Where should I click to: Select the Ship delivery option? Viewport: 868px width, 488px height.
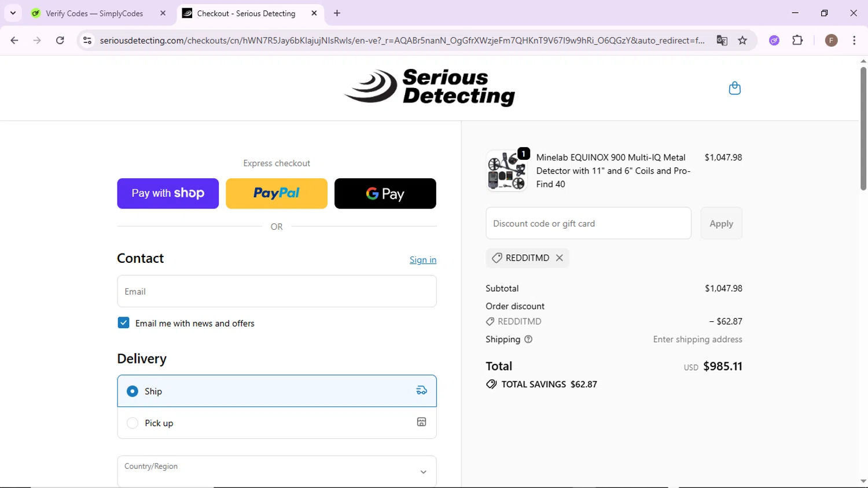click(x=277, y=391)
